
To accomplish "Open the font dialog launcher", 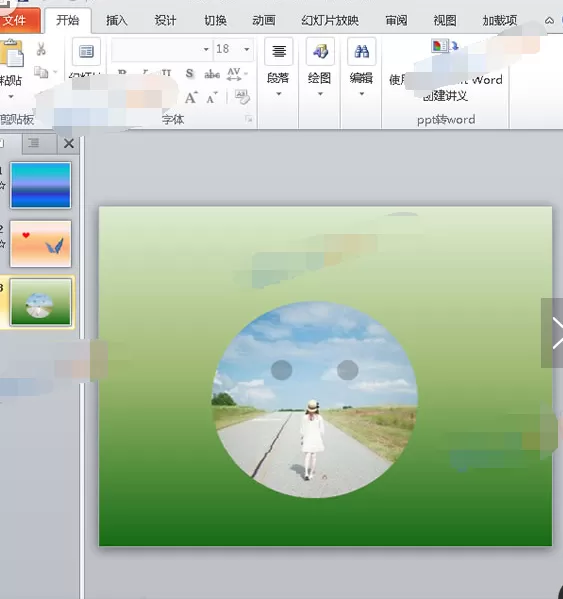I will tap(249, 120).
